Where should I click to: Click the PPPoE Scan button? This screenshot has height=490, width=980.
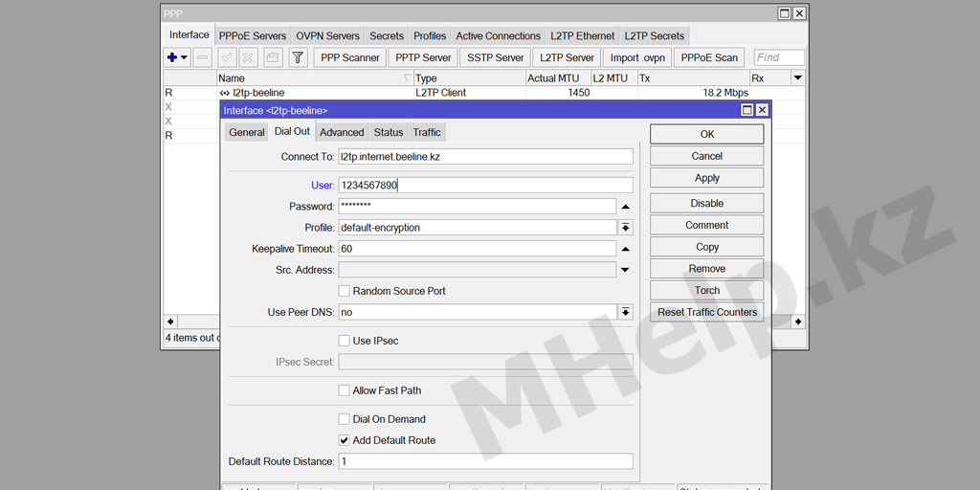click(709, 57)
